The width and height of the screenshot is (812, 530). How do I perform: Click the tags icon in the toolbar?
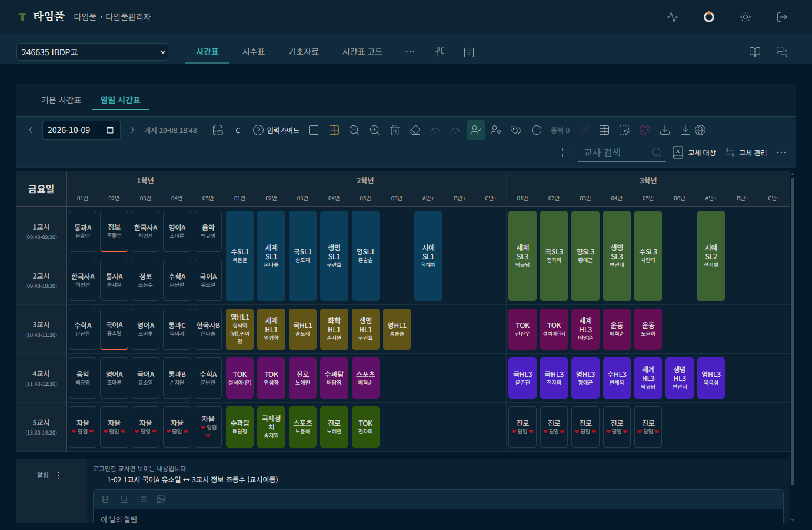[516, 130]
